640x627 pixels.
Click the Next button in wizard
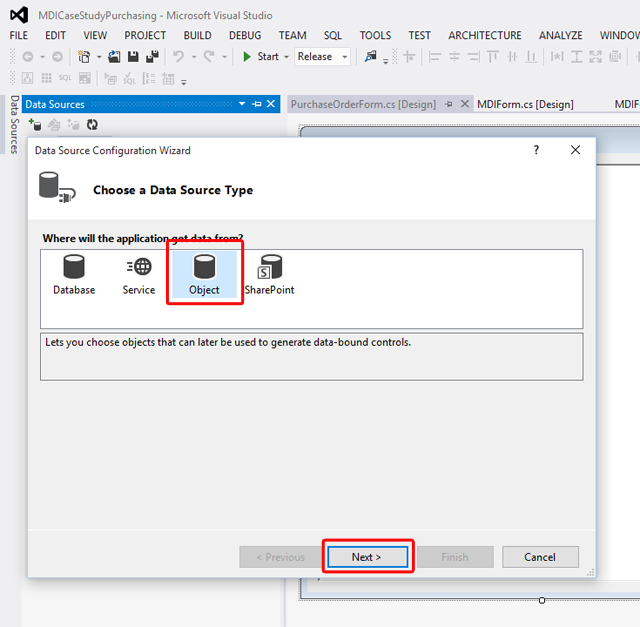click(367, 557)
